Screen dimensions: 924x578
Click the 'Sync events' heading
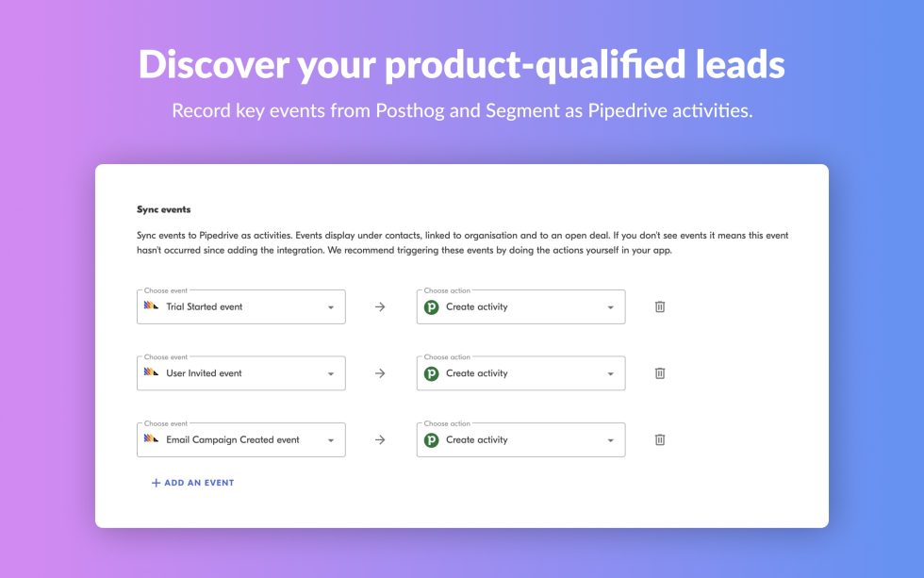pos(163,209)
